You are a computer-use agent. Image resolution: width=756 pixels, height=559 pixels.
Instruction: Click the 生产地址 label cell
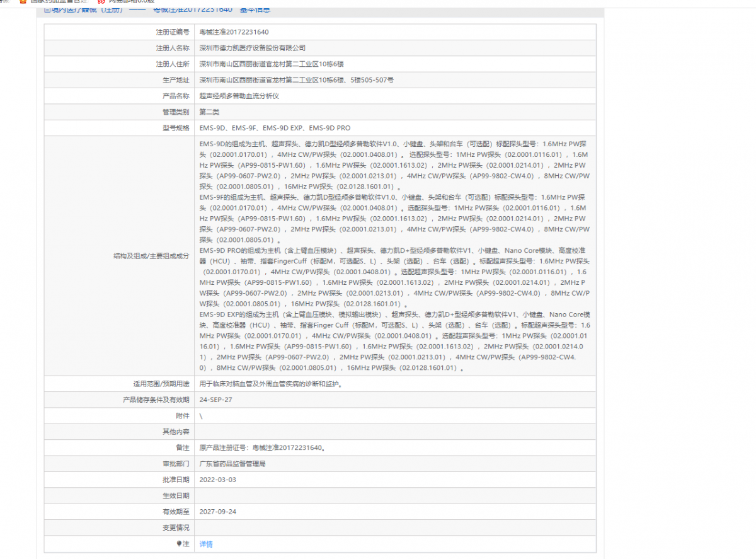point(119,80)
